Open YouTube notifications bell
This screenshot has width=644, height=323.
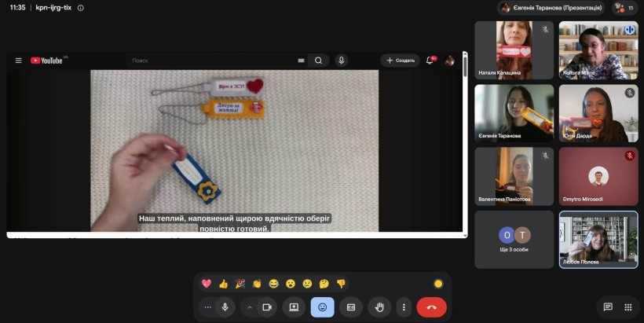tap(430, 60)
